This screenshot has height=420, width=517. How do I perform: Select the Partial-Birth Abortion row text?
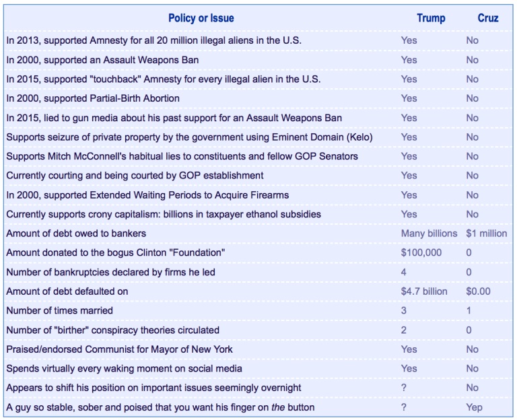(93, 98)
